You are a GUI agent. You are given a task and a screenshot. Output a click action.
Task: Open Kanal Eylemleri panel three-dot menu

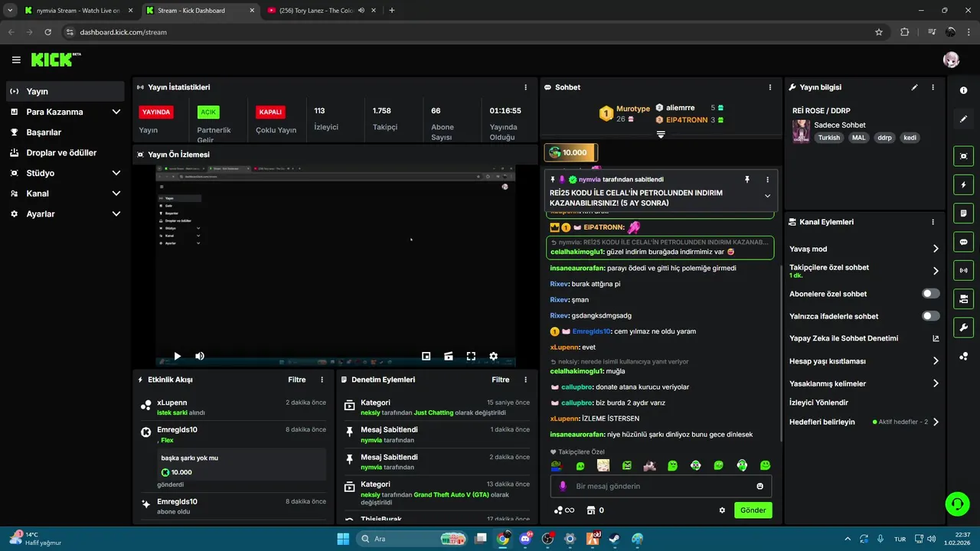click(933, 222)
